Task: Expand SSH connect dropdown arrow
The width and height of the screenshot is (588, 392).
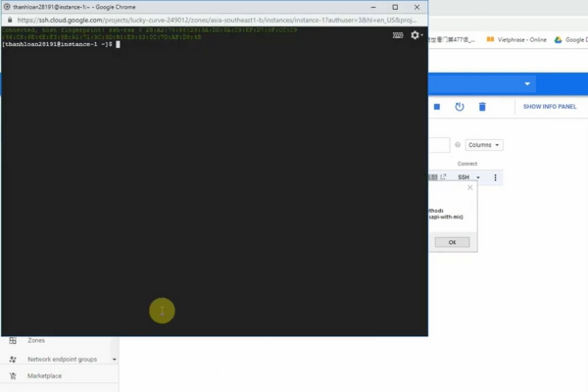Action: (478, 177)
